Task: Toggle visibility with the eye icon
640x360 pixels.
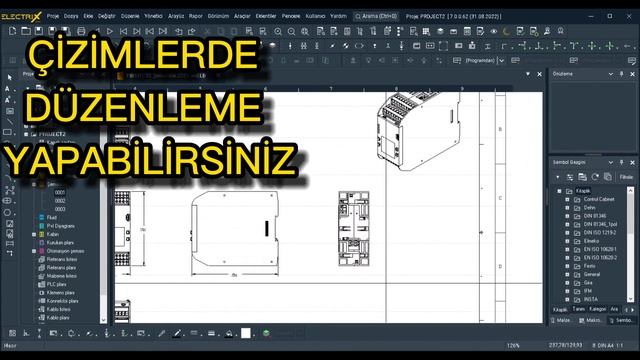Action: point(493,31)
